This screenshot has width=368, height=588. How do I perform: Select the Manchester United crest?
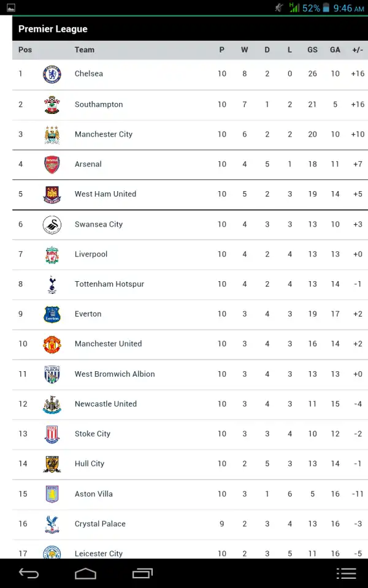point(52,344)
